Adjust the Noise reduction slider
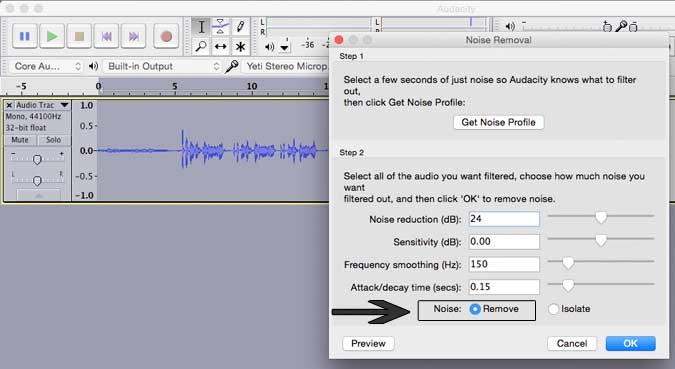This screenshot has width=675, height=369. [601, 217]
